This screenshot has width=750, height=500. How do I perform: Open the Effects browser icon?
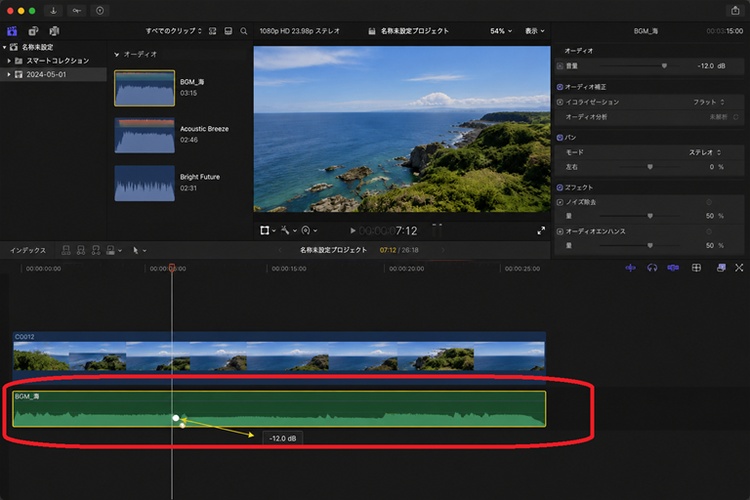pyautogui.click(x=721, y=268)
